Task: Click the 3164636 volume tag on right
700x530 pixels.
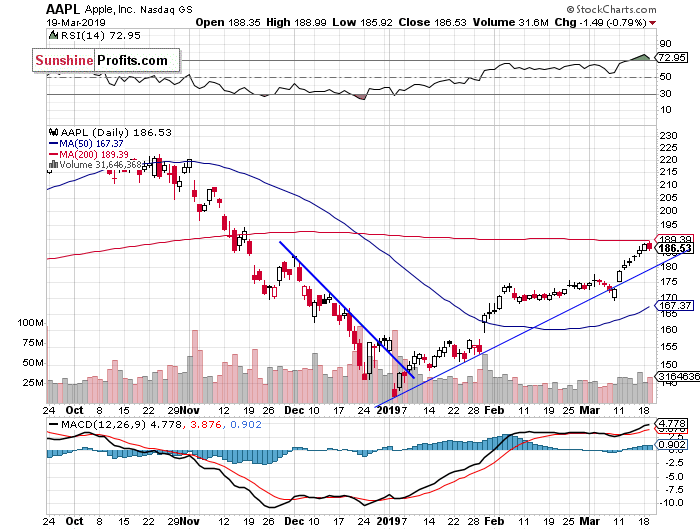Action: 677,376
